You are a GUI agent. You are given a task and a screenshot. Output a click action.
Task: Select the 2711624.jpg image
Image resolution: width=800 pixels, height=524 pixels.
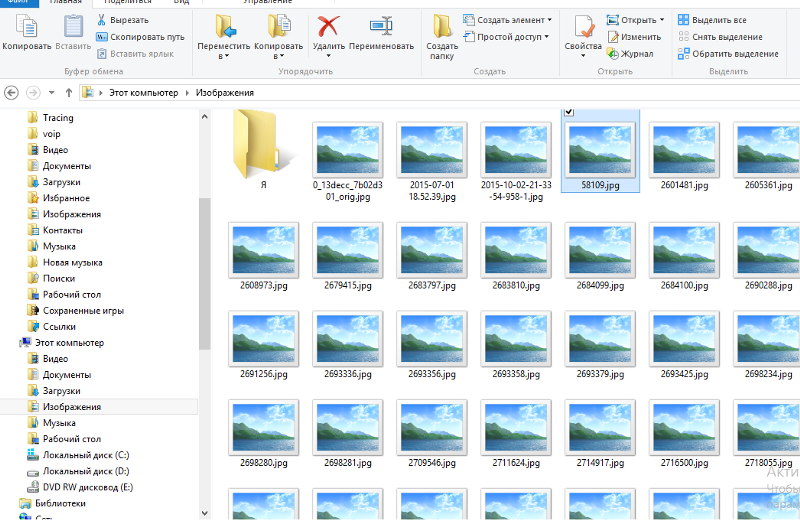tap(516, 428)
